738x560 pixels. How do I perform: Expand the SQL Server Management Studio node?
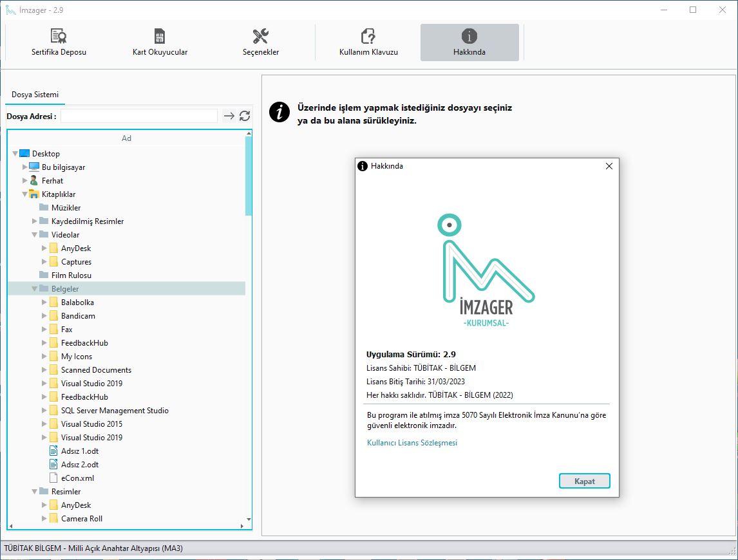[44, 411]
